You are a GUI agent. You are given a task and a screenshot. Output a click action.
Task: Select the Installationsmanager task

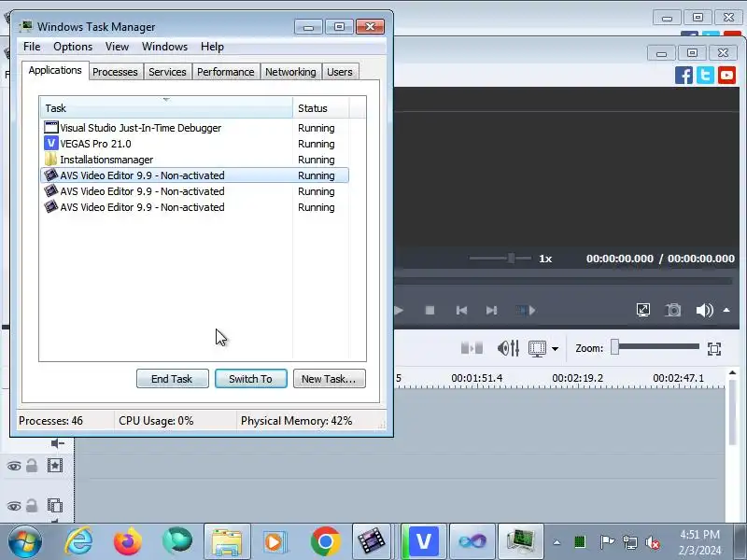(x=195, y=160)
